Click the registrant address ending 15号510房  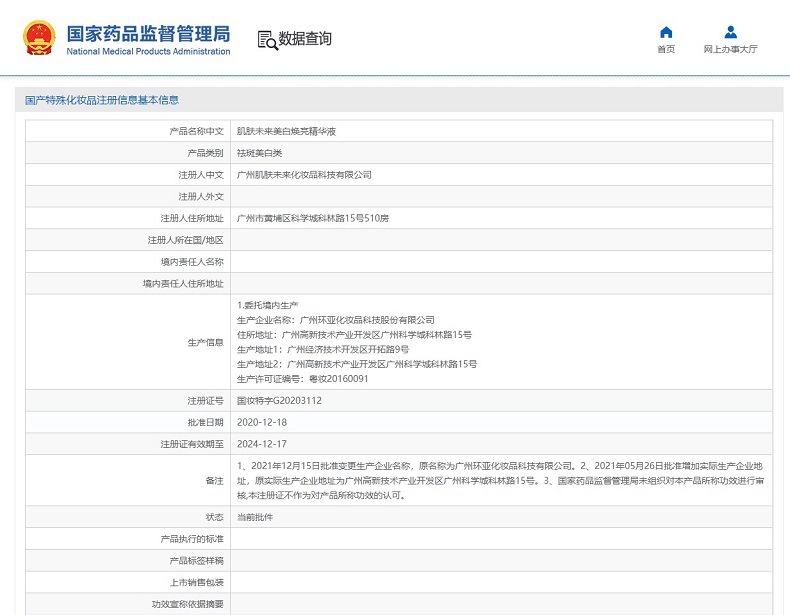313,218
